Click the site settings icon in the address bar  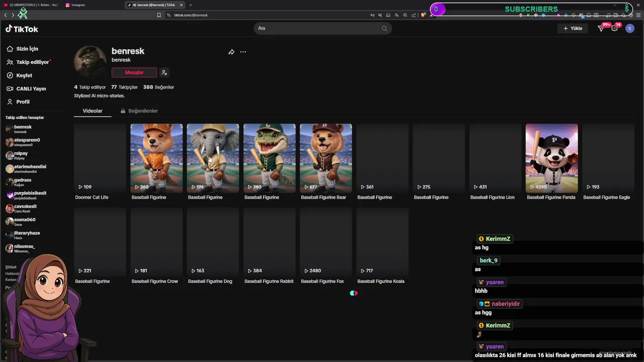tap(169, 15)
